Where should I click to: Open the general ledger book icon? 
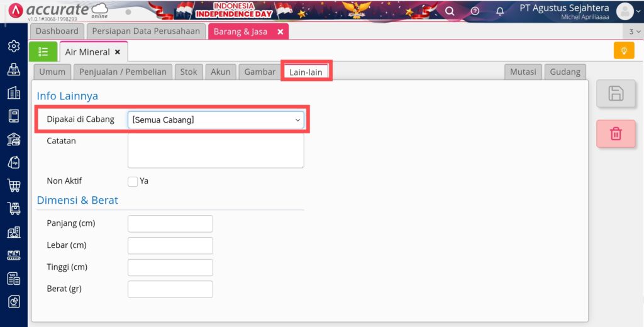[x=14, y=116]
